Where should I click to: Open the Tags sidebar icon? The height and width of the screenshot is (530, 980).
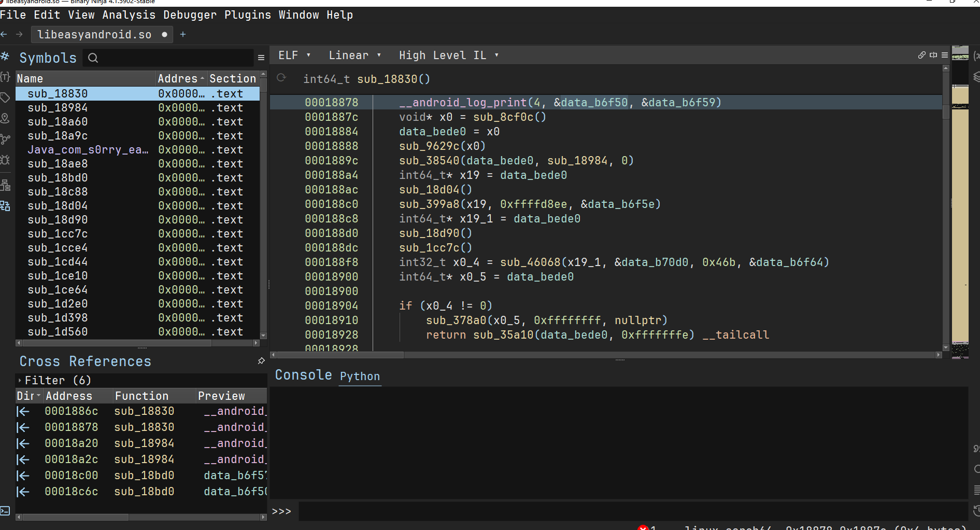coord(5,97)
